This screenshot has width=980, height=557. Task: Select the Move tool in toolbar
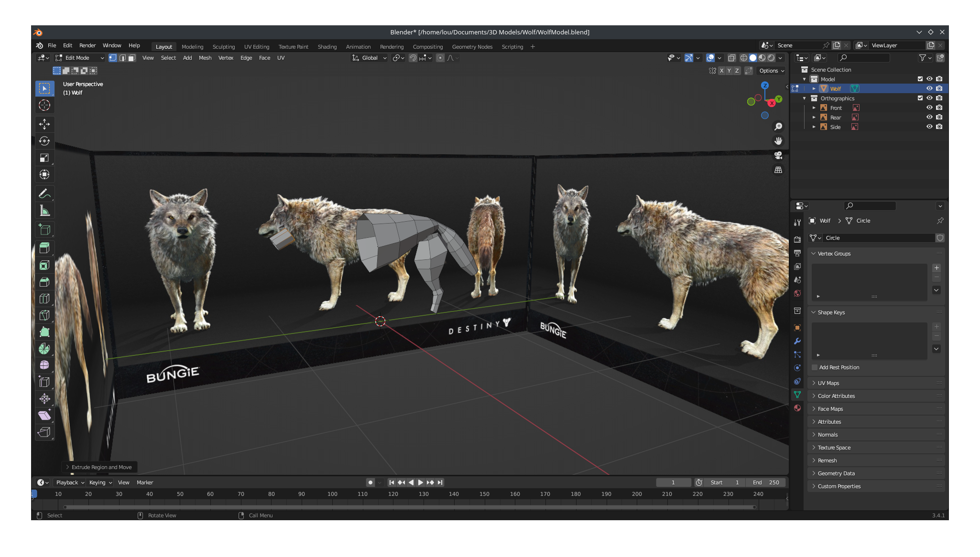click(44, 124)
